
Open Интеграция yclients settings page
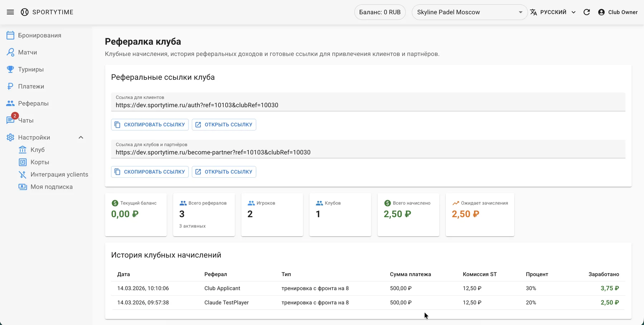coord(59,174)
